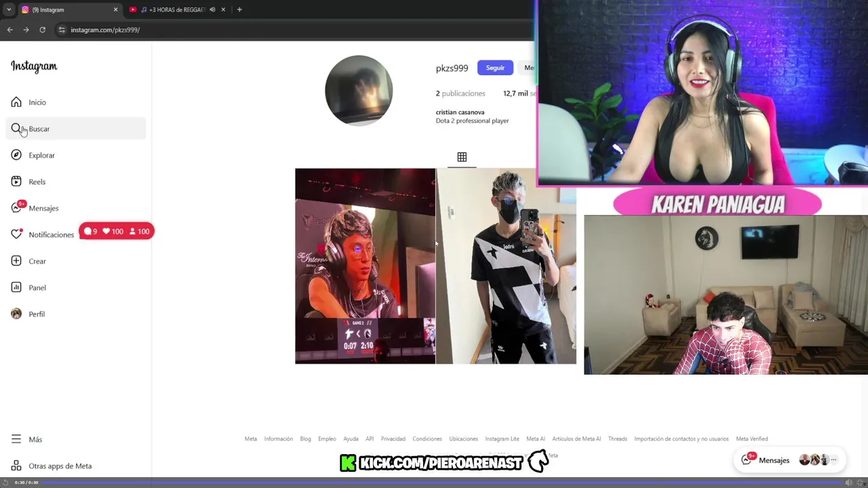Screen dimensions: 868x488
Task: Click the red notification counts bubble
Action: 116,232
